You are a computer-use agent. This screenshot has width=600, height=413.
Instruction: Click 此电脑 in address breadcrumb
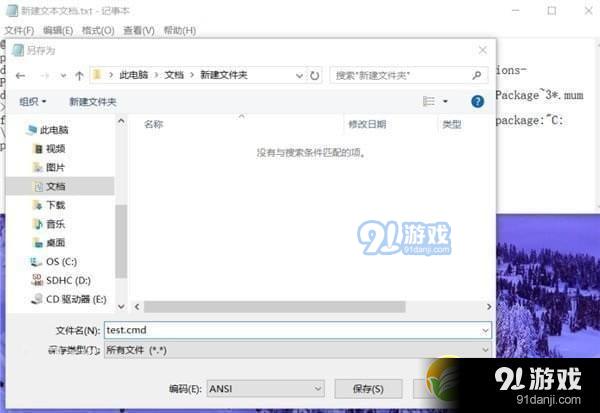coord(134,75)
